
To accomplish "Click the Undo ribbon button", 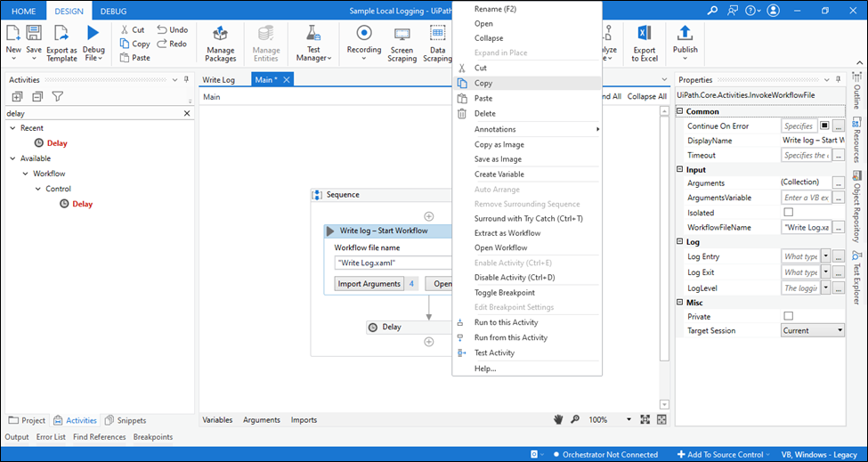I will coord(172,30).
